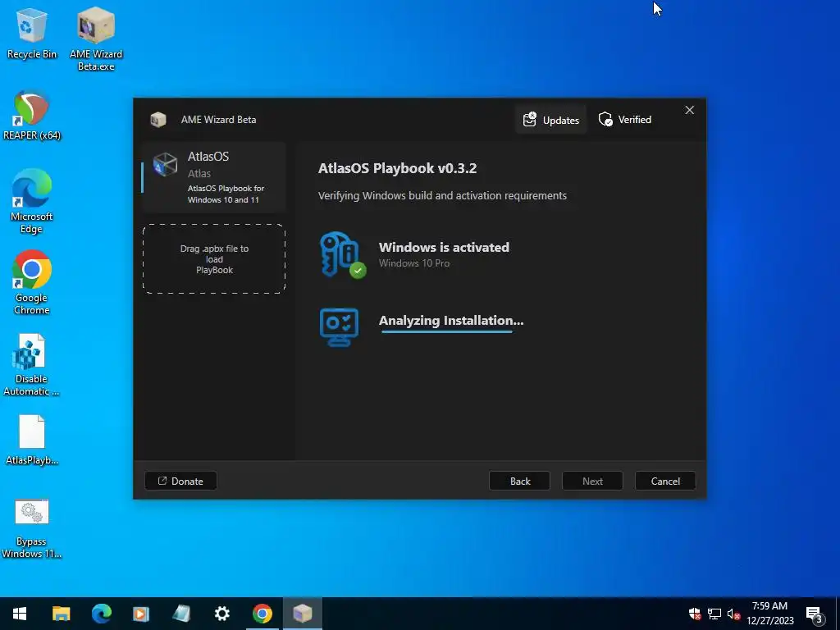Viewport: 840px width, 630px height.
Task: Click the muted volume tray icon
Action: coord(733,614)
